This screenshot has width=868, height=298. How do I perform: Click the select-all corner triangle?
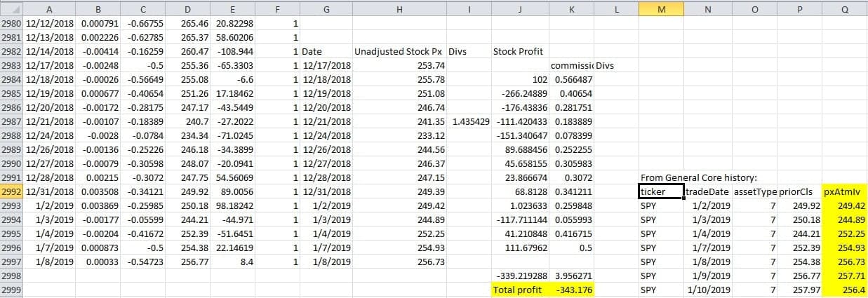tap(12, 8)
